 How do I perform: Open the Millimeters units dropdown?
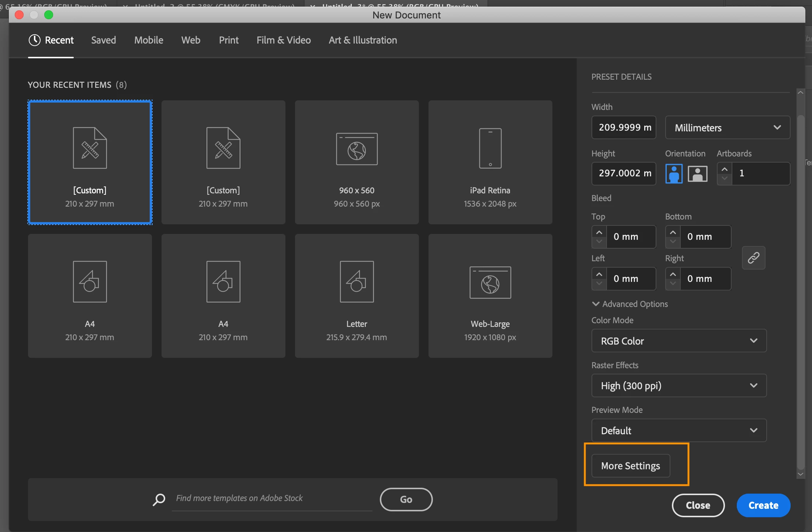(727, 128)
